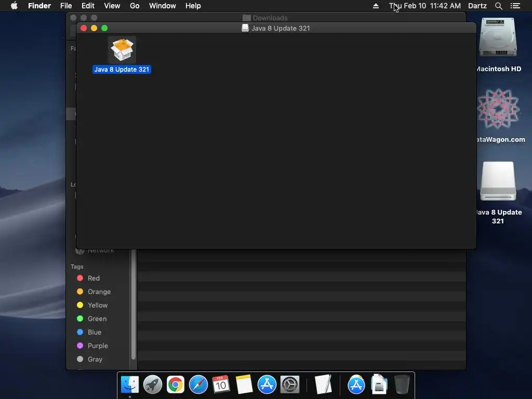Launch Google Chrome from the Dock
The width and height of the screenshot is (532, 399).
[176, 384]
